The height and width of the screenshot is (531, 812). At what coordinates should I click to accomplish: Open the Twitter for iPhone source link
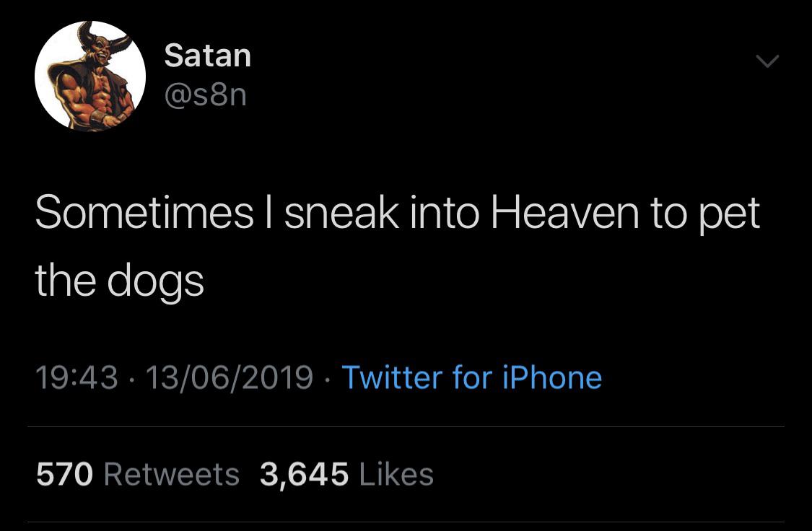point(471,377)
